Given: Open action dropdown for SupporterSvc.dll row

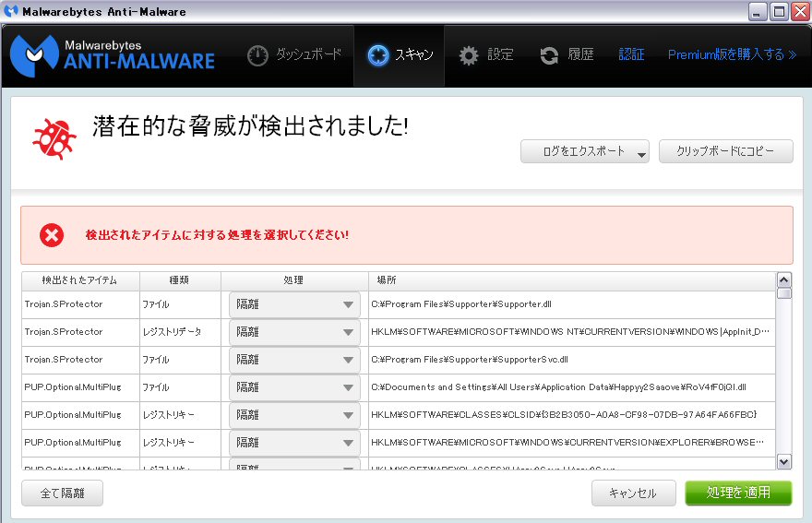Looking at the screenshot, I should 294,360.
